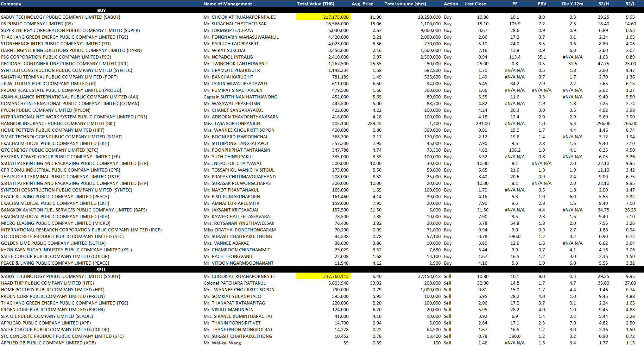Click the 52/H column header

(x=603, y=4)
